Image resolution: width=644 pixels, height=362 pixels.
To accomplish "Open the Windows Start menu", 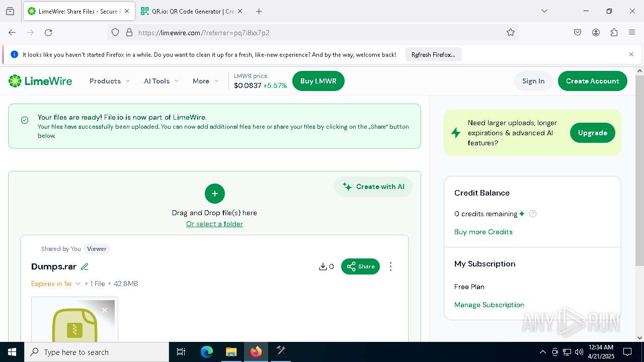I will pos(12,352).
